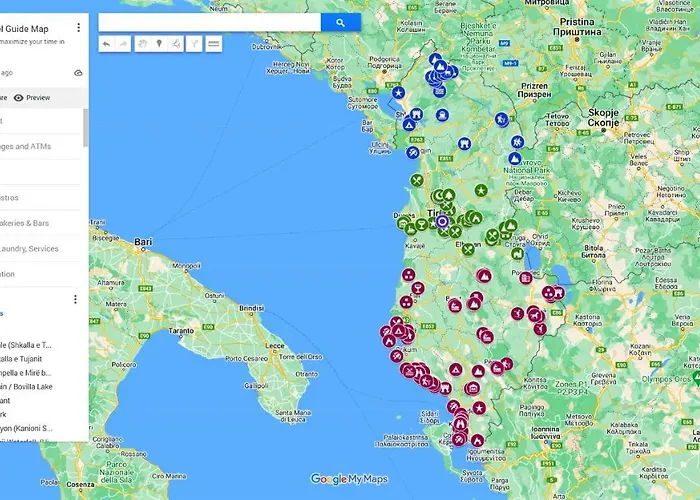Click the maroon wine glass marker on the coast
700x500 pixels.
[417, 288]
